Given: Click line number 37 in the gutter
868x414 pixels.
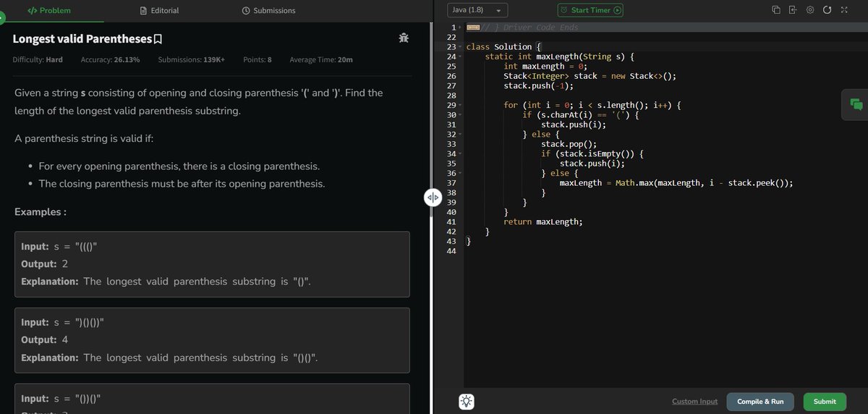Looking at the screenshot, I should [x=451, y=183].
